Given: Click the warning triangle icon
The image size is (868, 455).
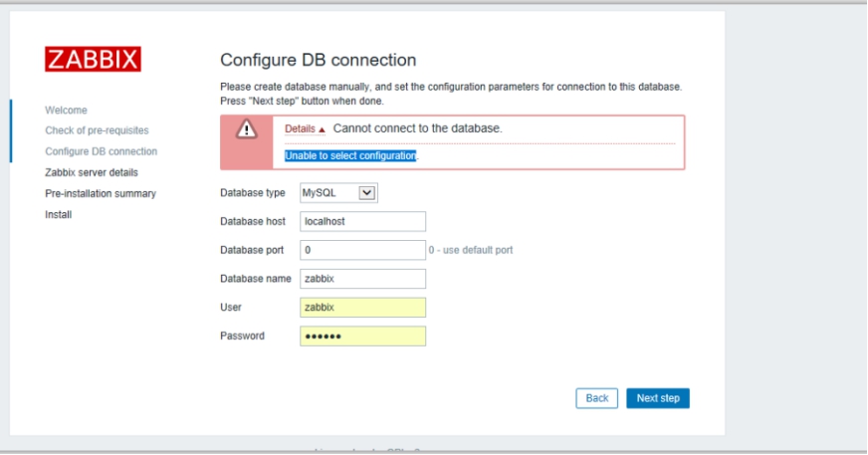Looking at the screenshot, I should point(246,128).
